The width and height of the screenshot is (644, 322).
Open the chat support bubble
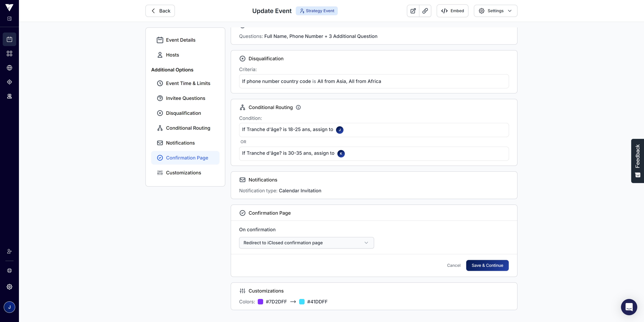(x=629, y=307)
